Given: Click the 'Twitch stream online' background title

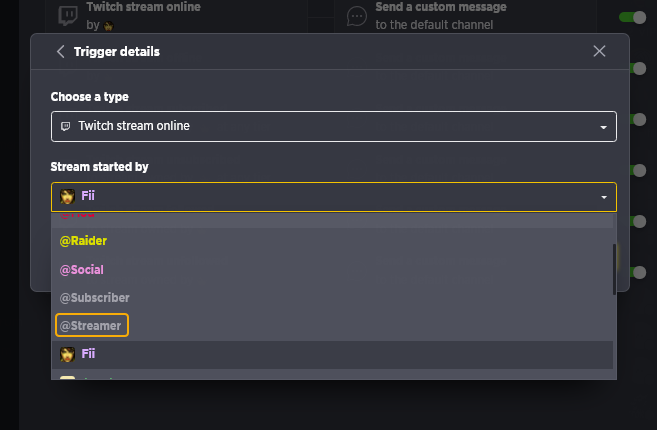Looking at the screenshot, I should [x=143, y=7].
